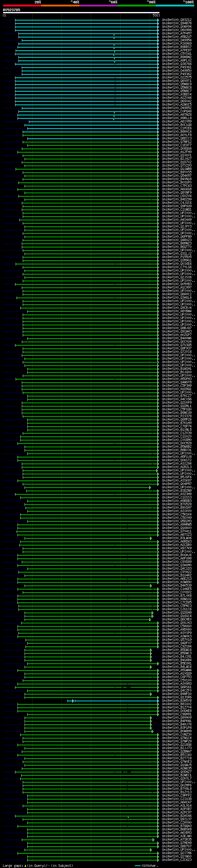The width and height of the screenshot is (197, 868).
Task: Open hit UniRef100_C0NZ30
Action: point(177,735)
